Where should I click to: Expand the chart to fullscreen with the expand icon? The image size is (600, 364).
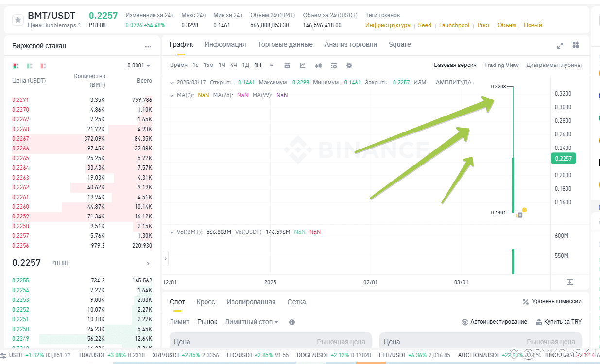[x=560, y=45]
